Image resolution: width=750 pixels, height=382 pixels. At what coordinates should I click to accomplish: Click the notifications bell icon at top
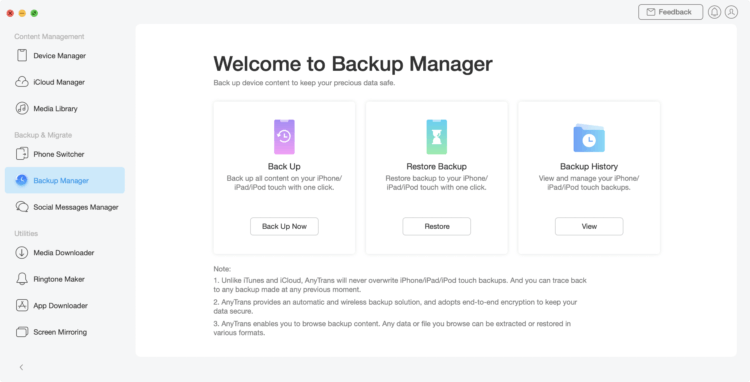(714, 12)
